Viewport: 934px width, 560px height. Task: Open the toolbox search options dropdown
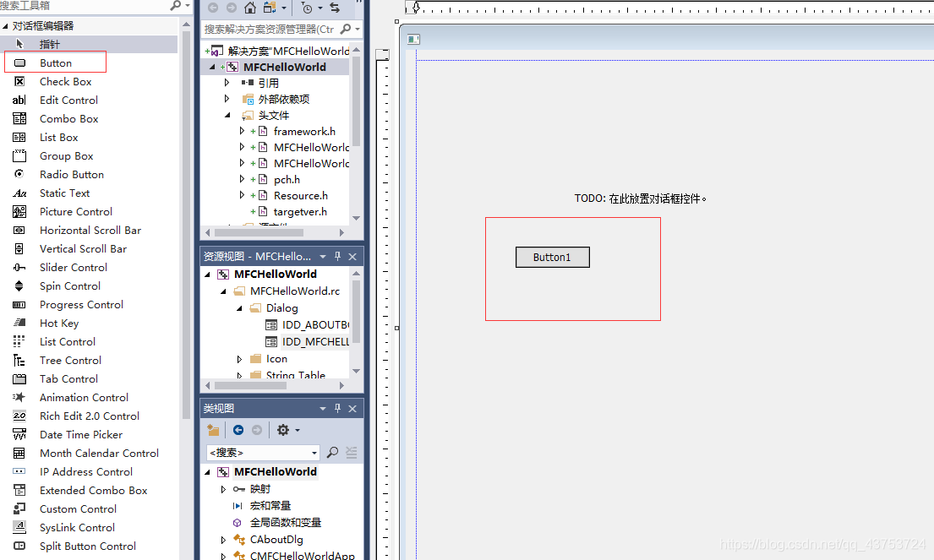pyautogui.click(x=188, y=5)
